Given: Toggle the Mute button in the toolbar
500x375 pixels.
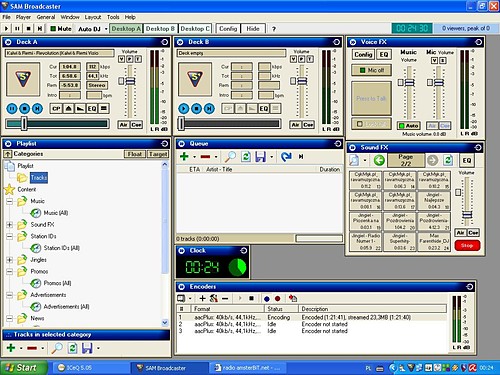Looking at the screenshot, I should (61, 29).
